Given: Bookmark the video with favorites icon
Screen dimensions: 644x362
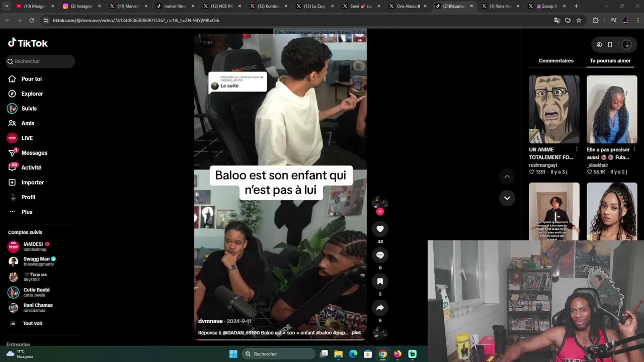Looking at the screenshot, I should click(x=380, y=281).
